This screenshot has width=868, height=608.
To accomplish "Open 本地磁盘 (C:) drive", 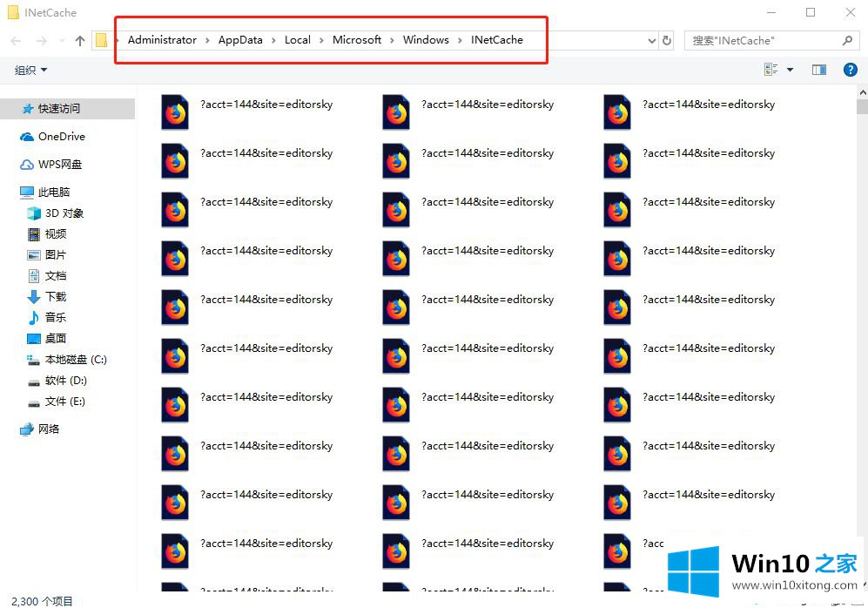I will pyautogui.click(x=68, y=360).
